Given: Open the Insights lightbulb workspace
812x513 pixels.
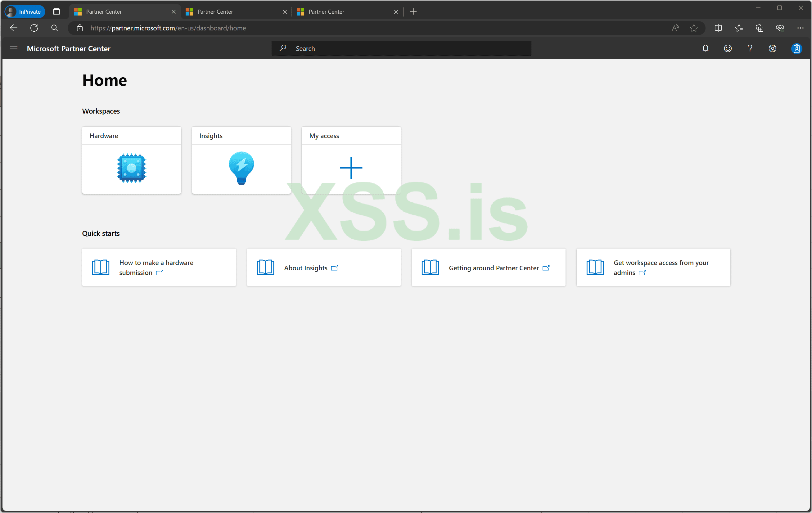Looking at the screenshot, I should pos(241,168).
